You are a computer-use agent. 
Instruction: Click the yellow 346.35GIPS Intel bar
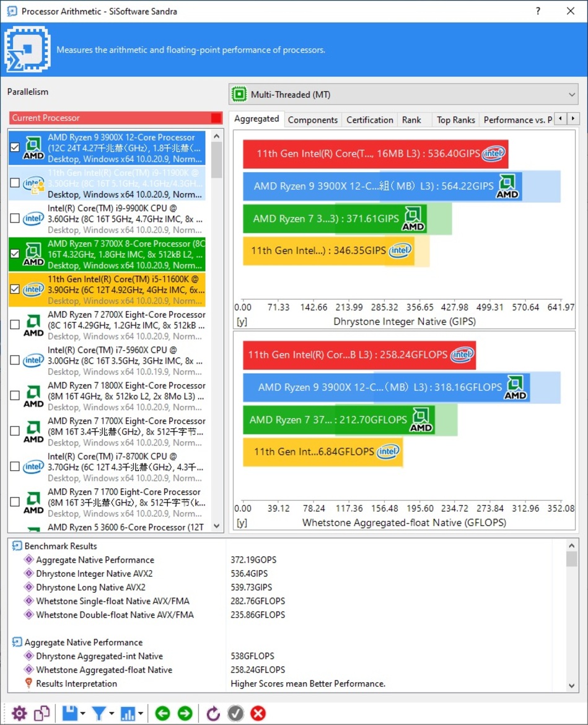tap(328, 250)
